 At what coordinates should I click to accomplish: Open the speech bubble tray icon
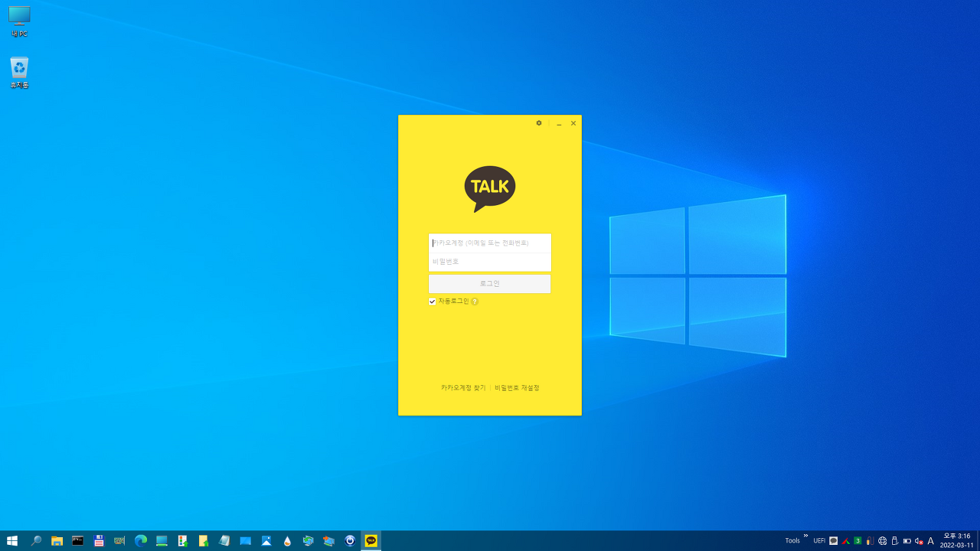[834, 540]
